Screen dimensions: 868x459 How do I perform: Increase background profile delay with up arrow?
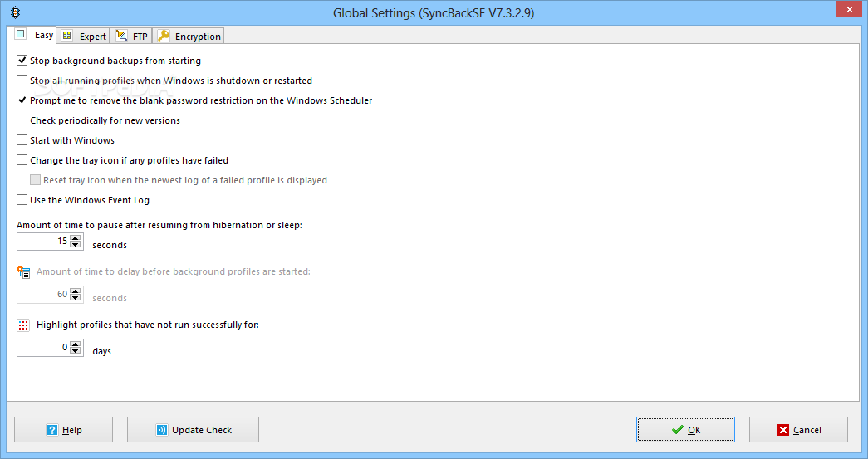pos(76,291)
